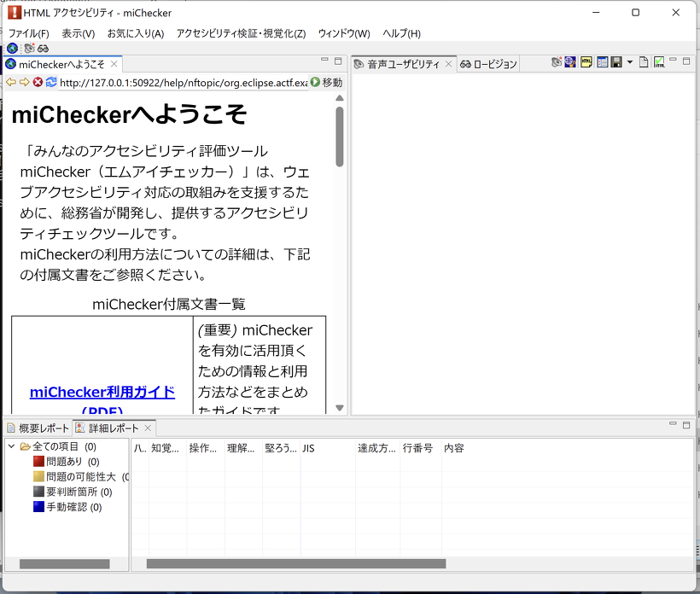
Task: Click the blue 手動確認 color square
Action: coord(38,507)
